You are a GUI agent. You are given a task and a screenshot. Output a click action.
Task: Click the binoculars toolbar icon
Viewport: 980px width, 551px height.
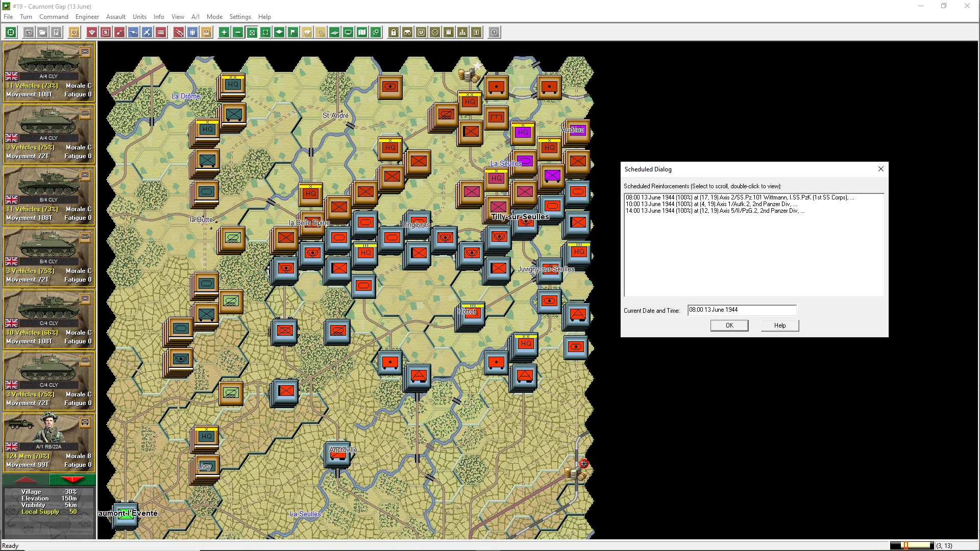[x=407, y=32]
